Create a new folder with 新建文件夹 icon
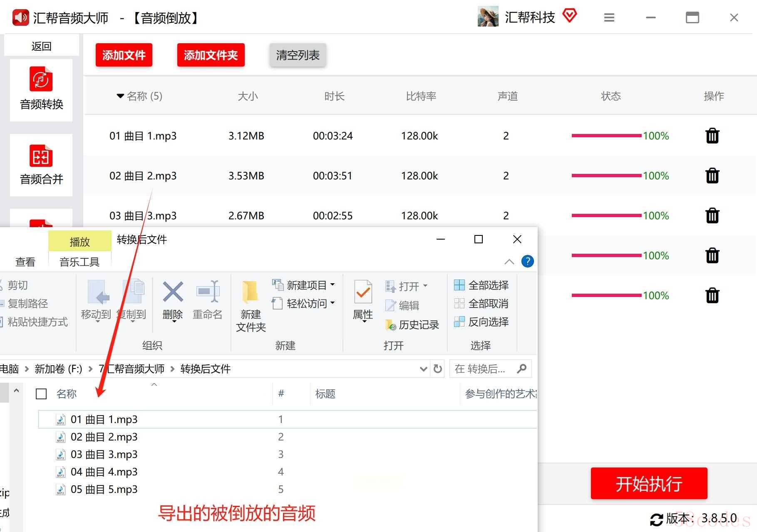The image size is (757, 532). tap(251, 293)
